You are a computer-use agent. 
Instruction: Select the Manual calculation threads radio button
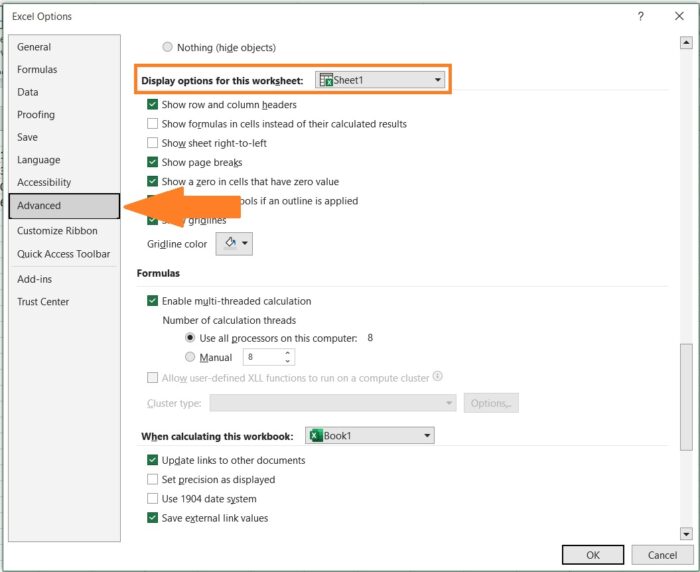190,357
